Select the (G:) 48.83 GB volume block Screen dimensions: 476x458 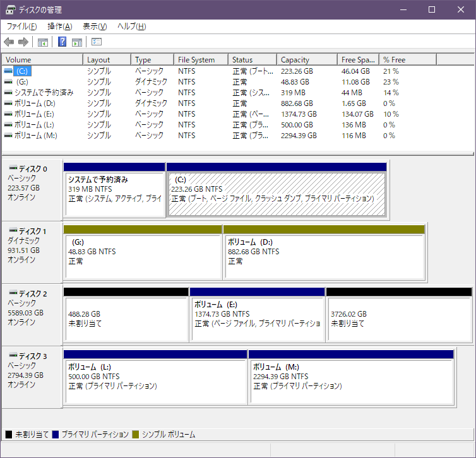click(x=143, y=252)
